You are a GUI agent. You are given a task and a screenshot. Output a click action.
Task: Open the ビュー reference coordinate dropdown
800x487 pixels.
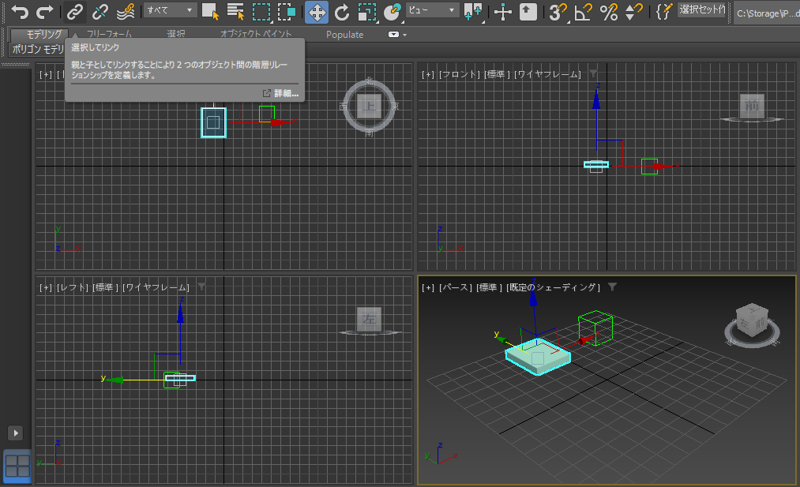pos(432,11)
